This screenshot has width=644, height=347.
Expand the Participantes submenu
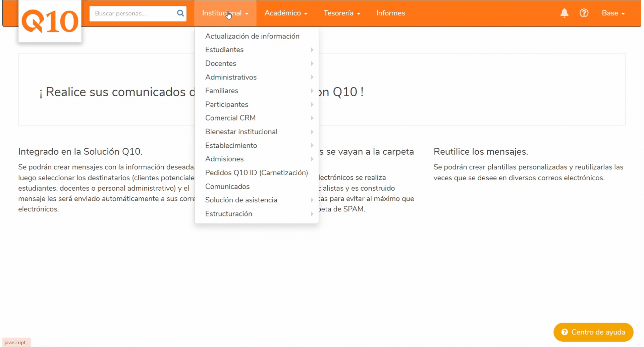coord(256,104)
